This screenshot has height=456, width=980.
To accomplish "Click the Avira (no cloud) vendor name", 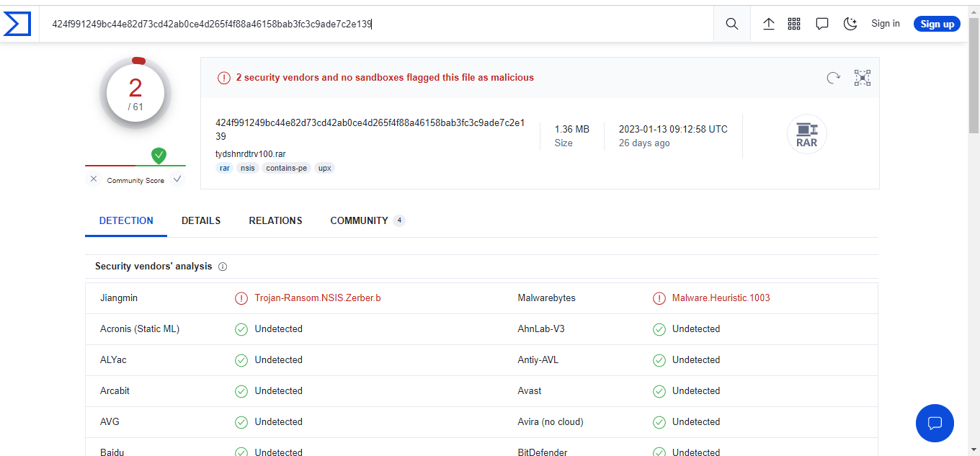I will point(551,422).
